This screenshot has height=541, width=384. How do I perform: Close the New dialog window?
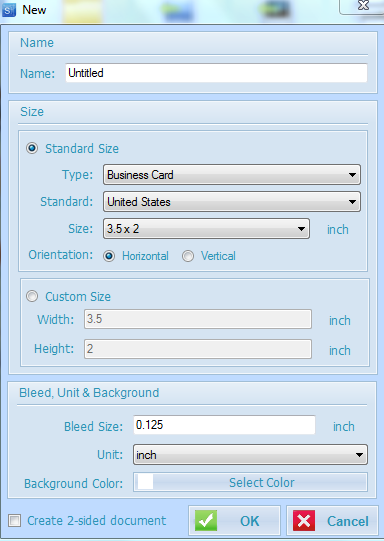coord(363,6)
